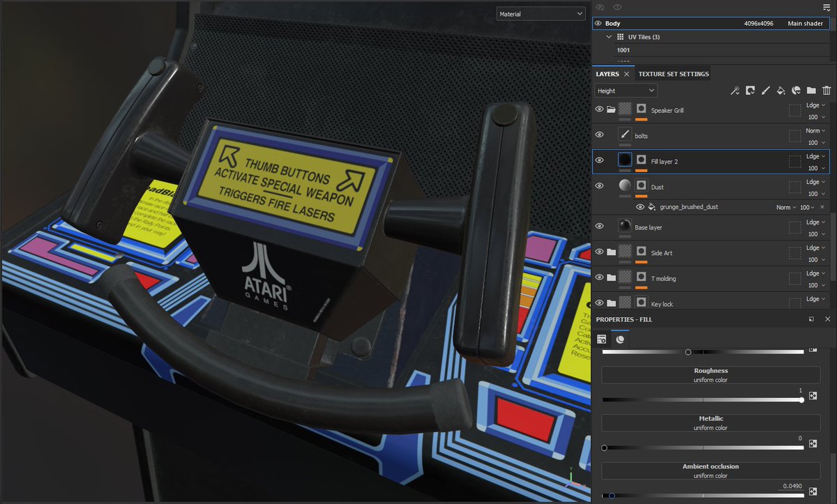Click dice icon next to Ambient occlusion slider
Viewport: 837px width, 504px height.
[813, 492]
